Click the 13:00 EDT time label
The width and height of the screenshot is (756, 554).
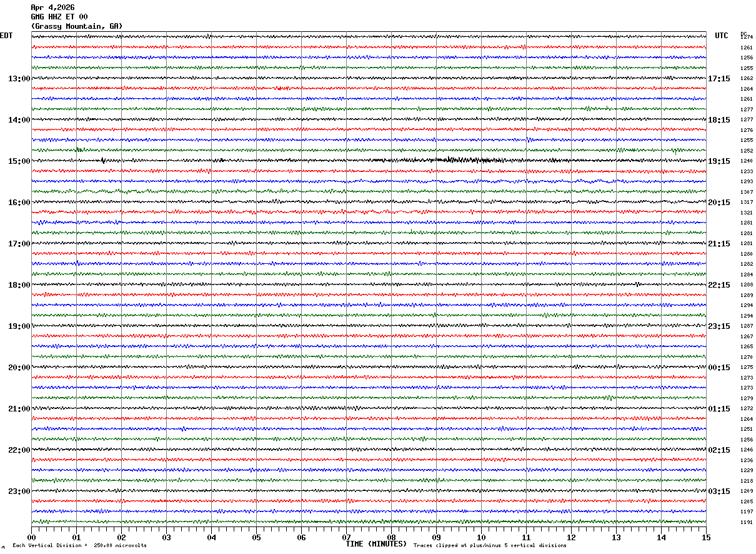[19, 79]
